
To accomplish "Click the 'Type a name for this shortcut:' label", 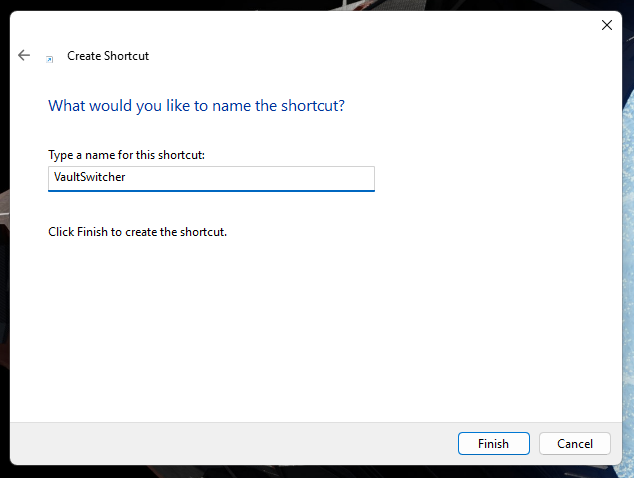I will click(127, 155).
